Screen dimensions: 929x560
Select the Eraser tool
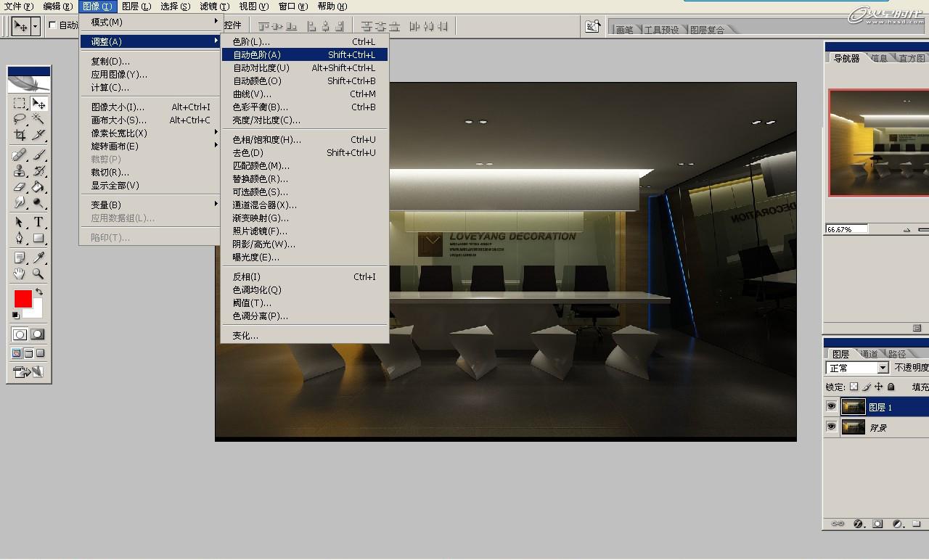pos(20,186)
